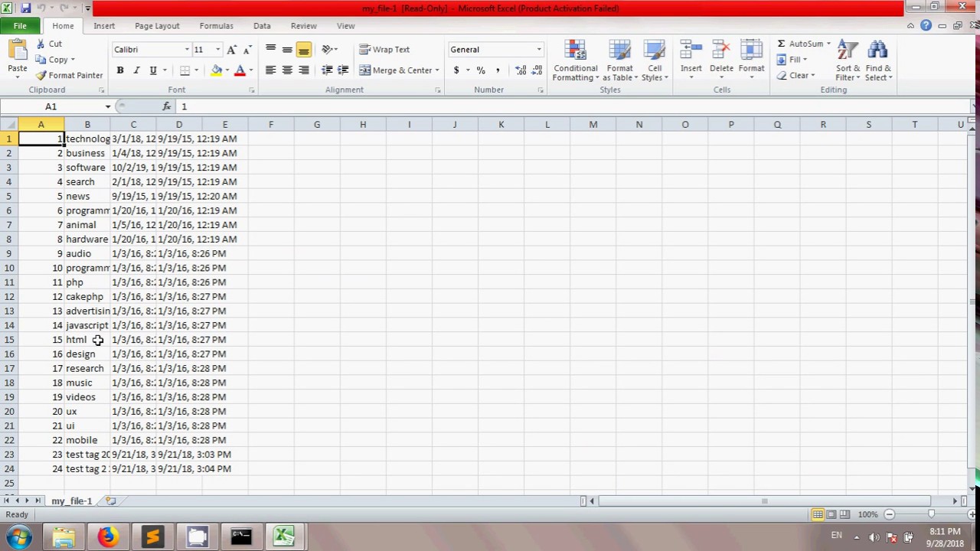Toggle Top Align

tap(270, 50)
